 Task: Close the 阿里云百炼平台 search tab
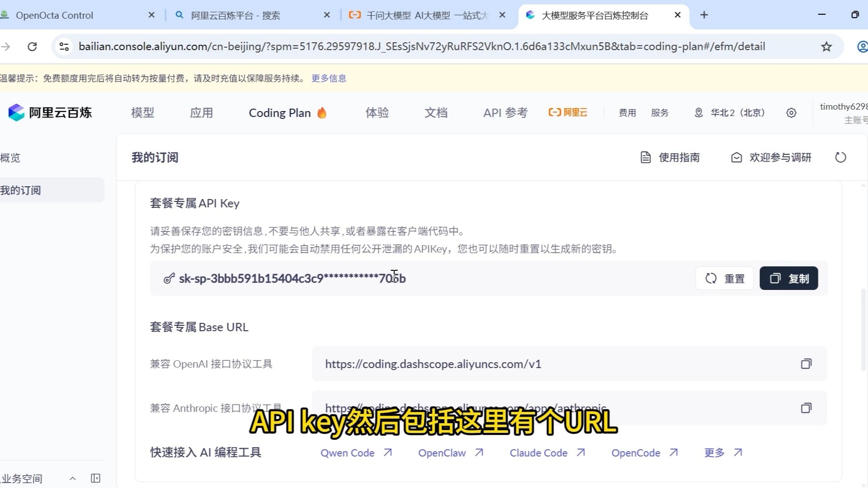[x=327, y=15]
